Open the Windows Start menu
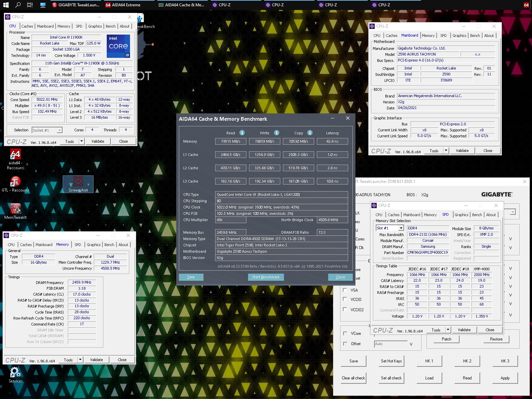The height and width of the screenshot is (399, 532). click(6, 5)
